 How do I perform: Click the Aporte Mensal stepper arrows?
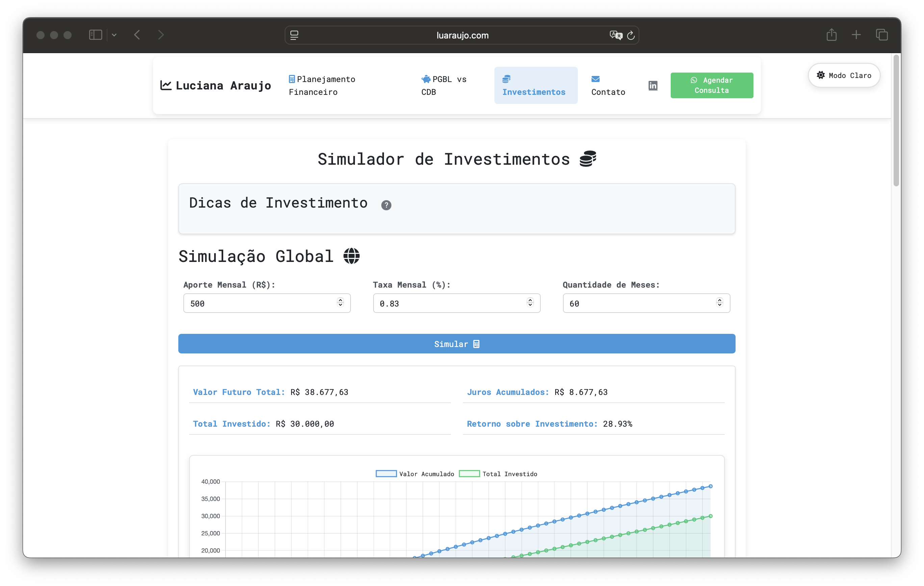pyautogui.click(x=340, y=302)
